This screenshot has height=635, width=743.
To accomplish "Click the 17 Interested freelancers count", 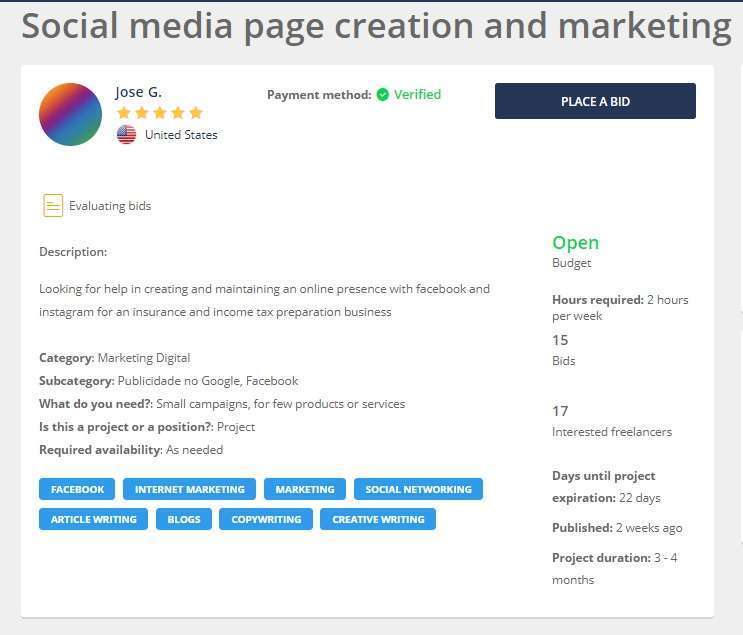I will click(x=560, y=411).
